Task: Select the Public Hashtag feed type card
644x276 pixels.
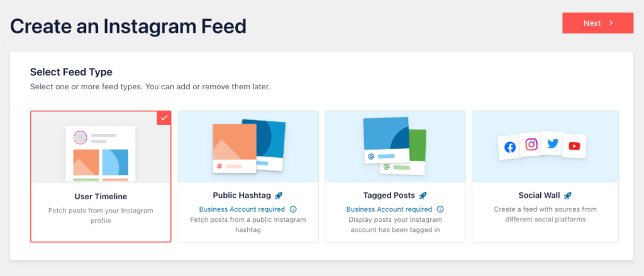Action: click(248, 177)
